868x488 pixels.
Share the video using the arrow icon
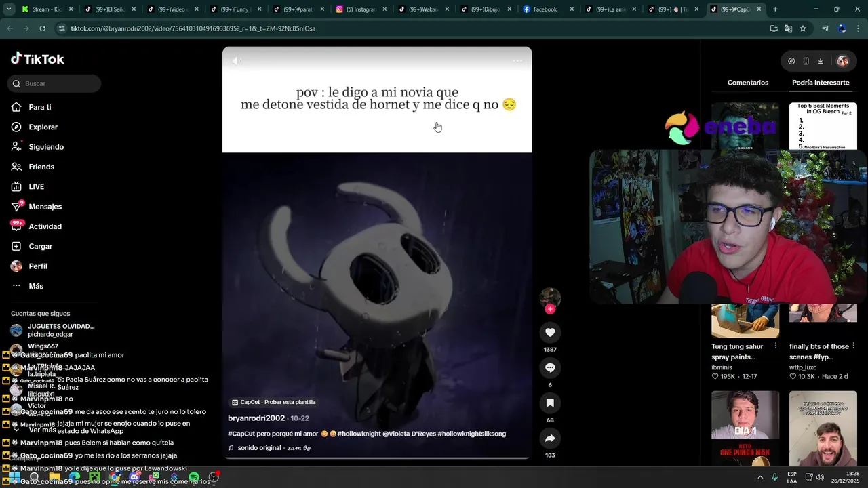click(x=550, y=438)
